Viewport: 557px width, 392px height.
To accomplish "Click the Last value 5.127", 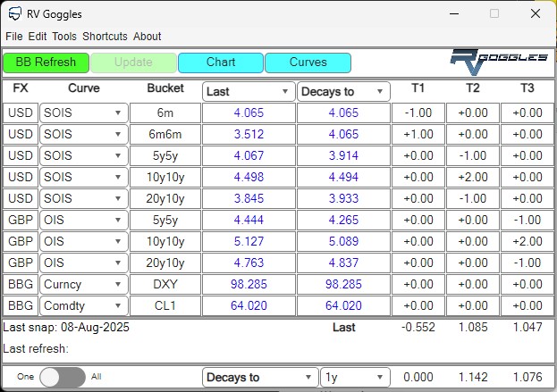I will click(x=249, y=242).
